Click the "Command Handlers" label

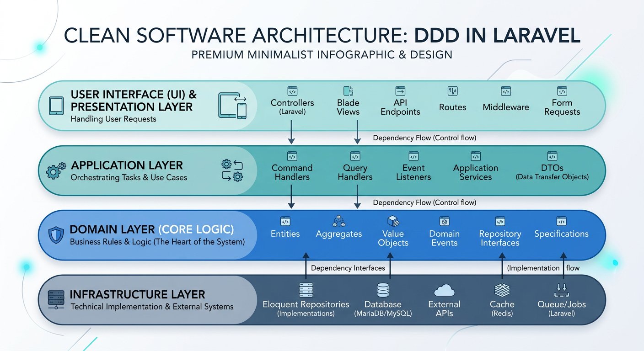[x=292, y=172]
